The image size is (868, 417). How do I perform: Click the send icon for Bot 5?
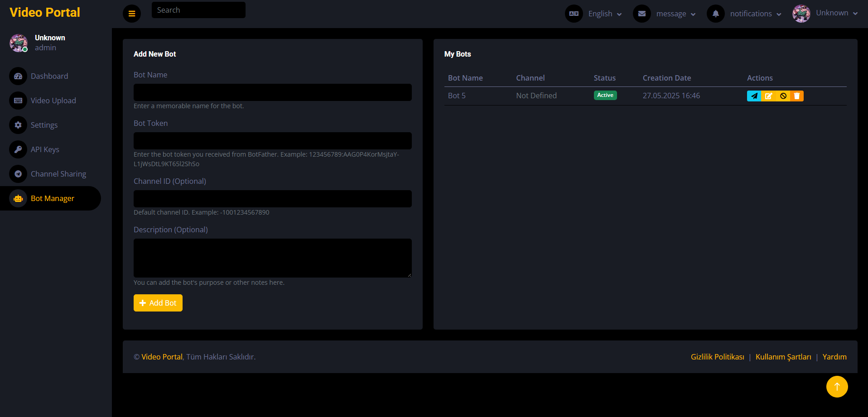coord(754,96)
